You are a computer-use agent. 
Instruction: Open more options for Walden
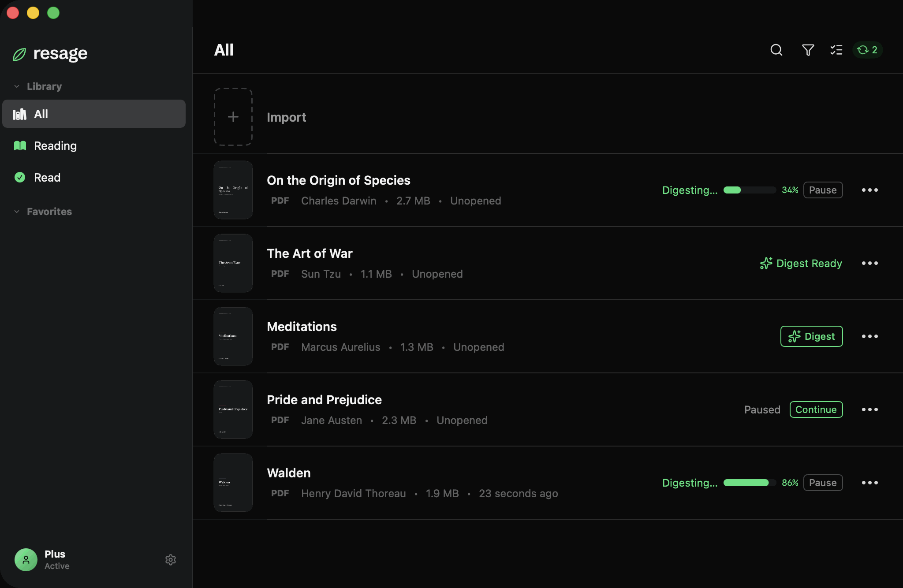(870, 483)
